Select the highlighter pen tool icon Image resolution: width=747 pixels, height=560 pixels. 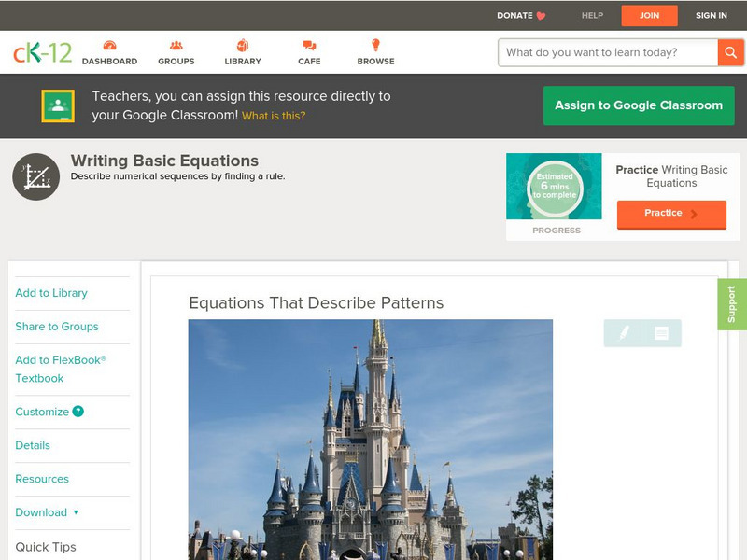coord(624,333)
